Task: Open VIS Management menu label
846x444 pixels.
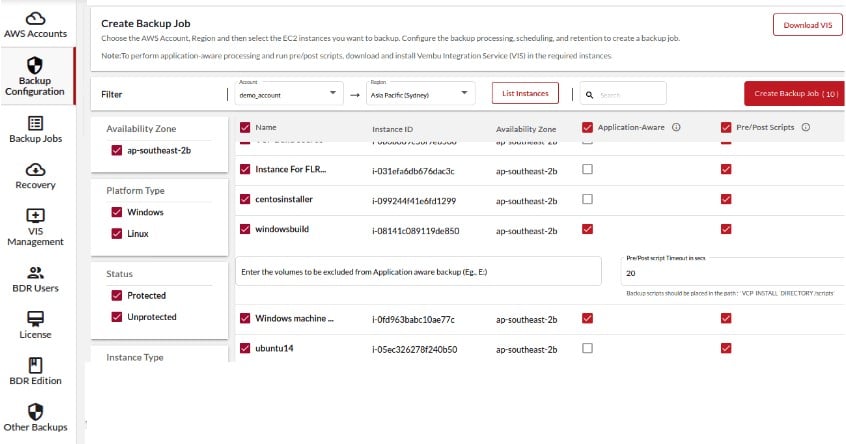Action: [35, 237]
